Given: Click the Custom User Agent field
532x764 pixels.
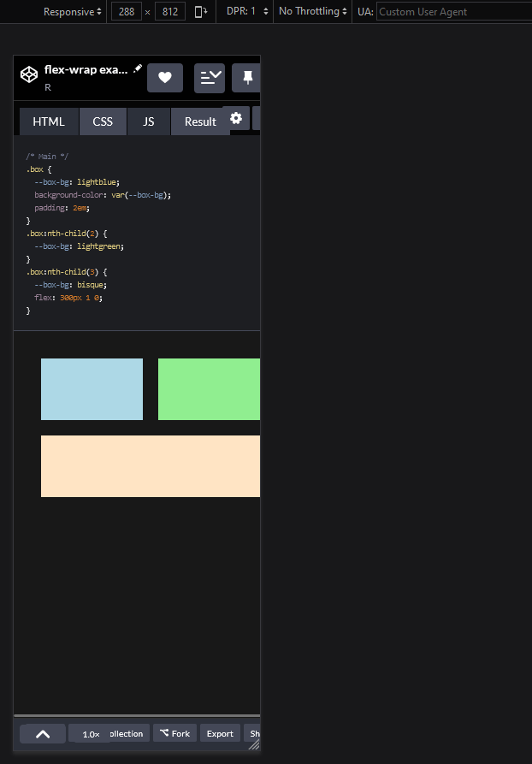Looking at the screenshot, I should click(x=453, y=12).
